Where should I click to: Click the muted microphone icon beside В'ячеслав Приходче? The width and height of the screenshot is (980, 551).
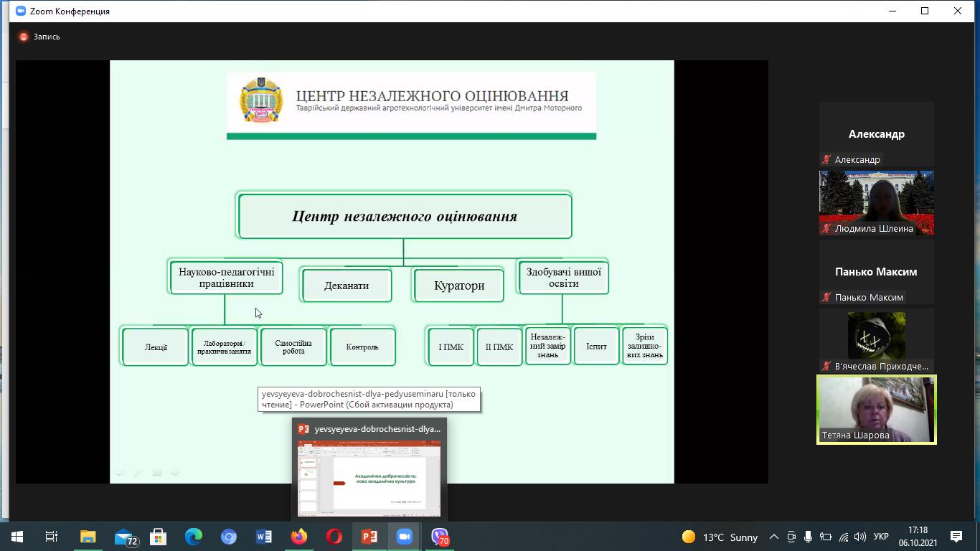click(x=826, y=367)
